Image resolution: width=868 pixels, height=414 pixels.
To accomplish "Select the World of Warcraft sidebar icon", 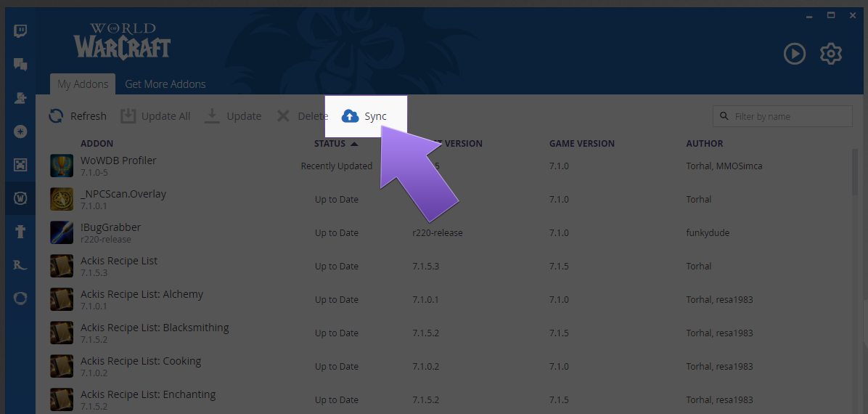I will 20,198.
